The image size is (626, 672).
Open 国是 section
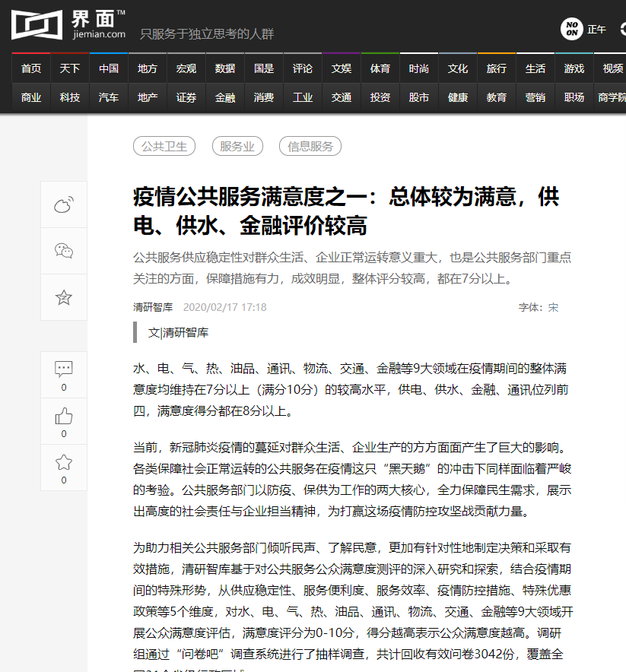[x=264, y=68]
